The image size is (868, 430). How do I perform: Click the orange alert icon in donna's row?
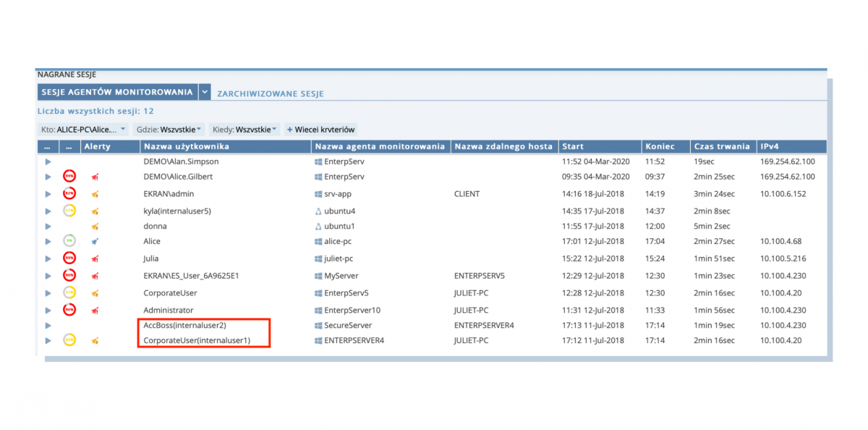tap(95, 226)
